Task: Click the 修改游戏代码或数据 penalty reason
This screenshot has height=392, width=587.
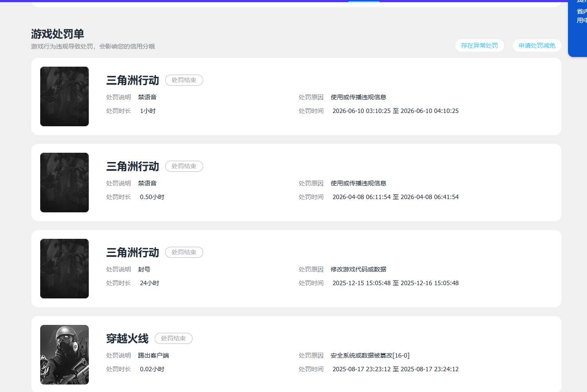Action: click(358, 269)
